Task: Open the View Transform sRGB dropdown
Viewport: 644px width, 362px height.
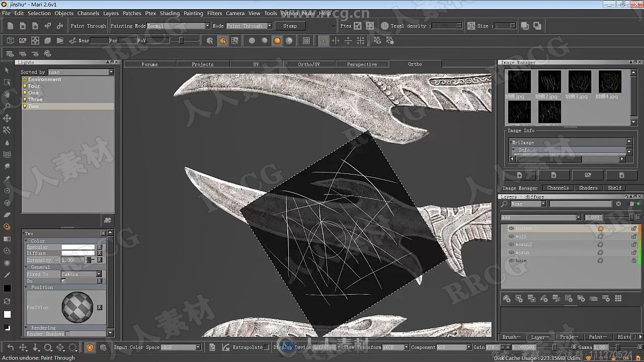Action: (395, 347)
